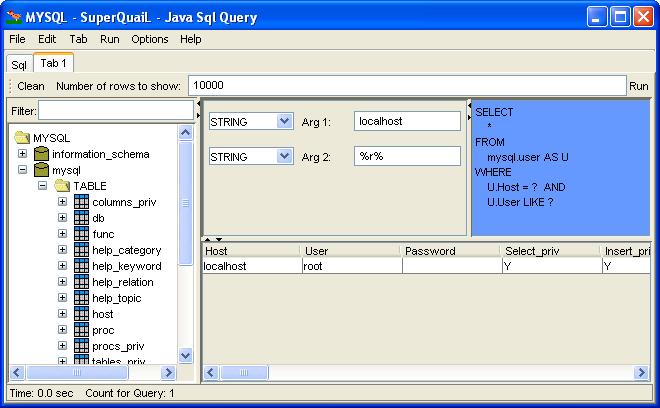The image size is (660, 408).
Task: Click the func table icon
Action: click(x=81, y=234)
